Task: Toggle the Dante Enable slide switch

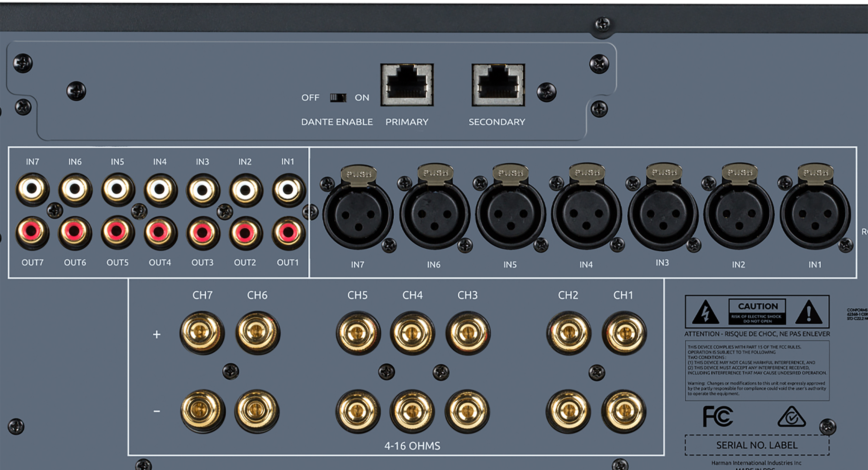Action: (338, 98)
